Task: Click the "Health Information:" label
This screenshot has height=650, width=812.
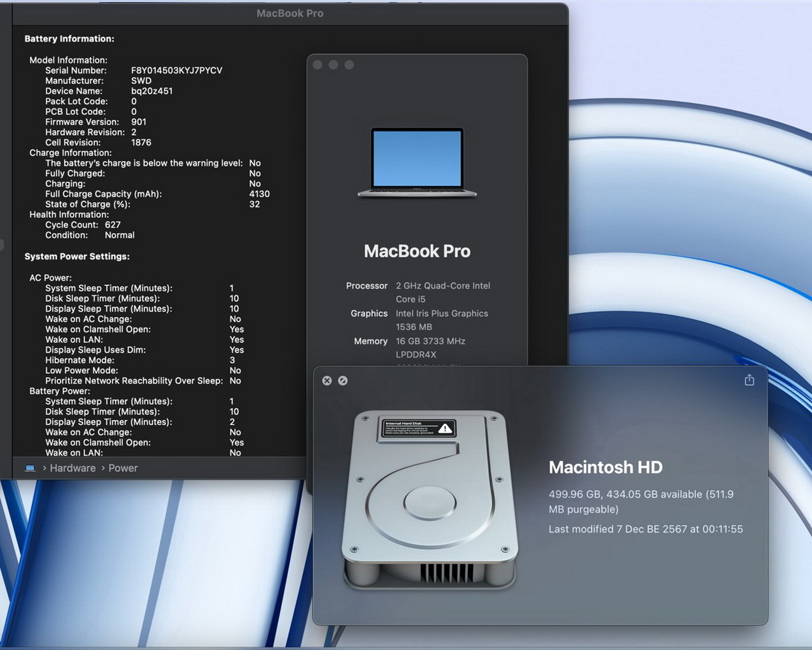Action: (69, 215)
